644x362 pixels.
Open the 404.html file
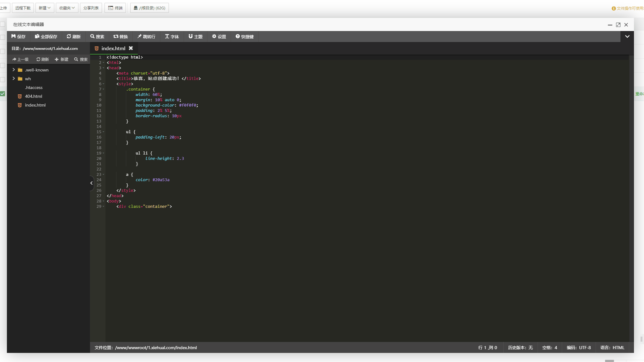(x=33, y=96)
